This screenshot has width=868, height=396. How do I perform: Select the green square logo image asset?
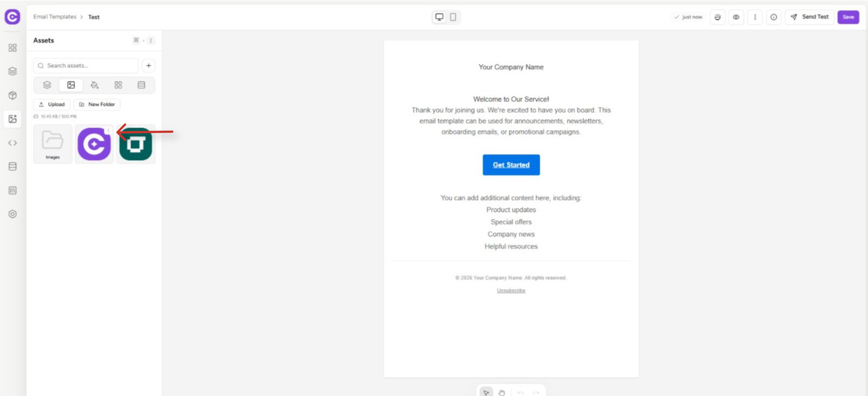point(136,144)
